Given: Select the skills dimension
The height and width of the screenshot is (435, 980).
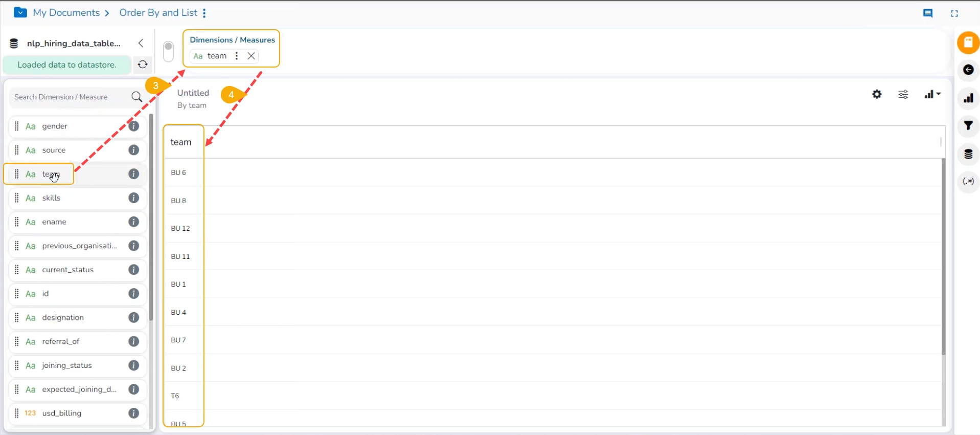Looking at the screenshot, I should (51, 198).
